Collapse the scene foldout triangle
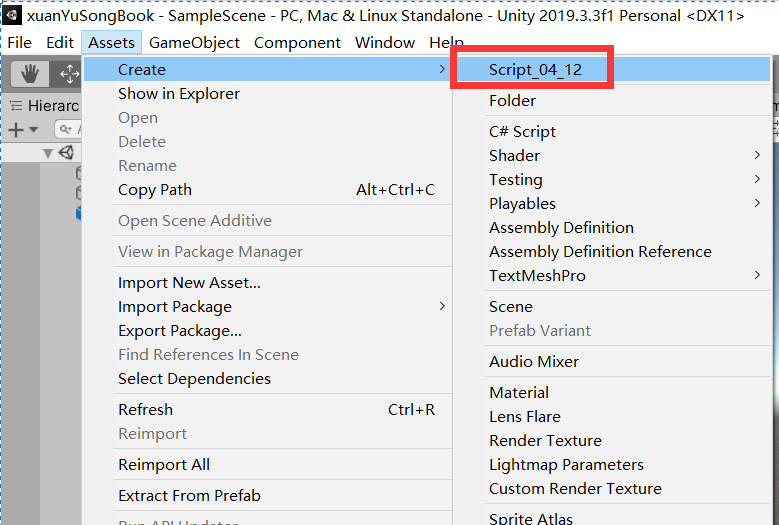 (x=48, y=153)
